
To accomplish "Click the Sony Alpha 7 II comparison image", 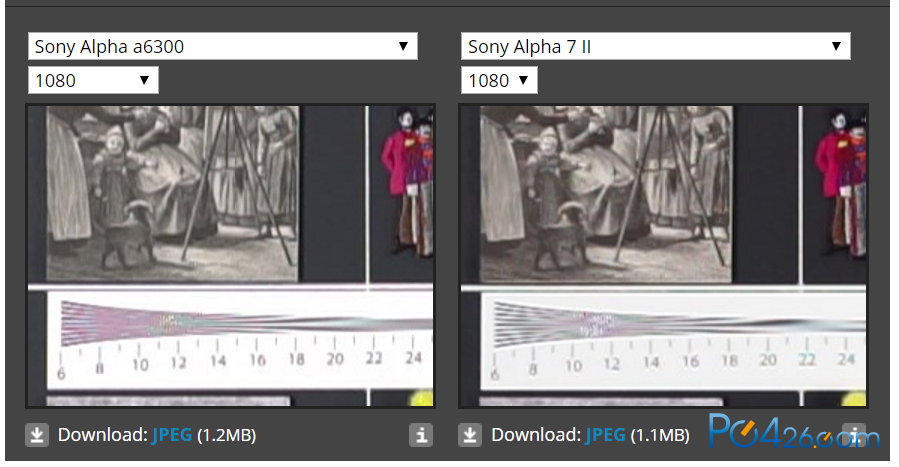I will pyautogui.click(x=663, y=256).
